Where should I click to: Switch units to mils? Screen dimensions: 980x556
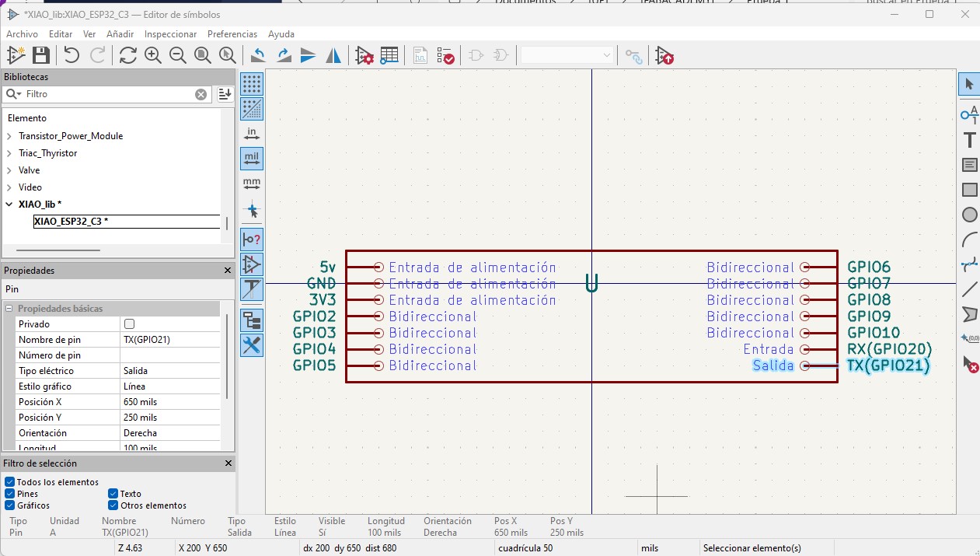click(252, 159)
